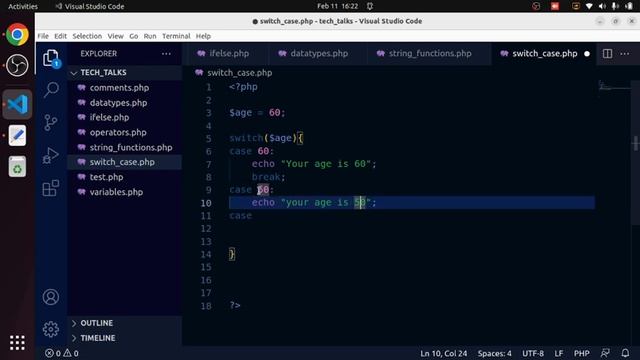Place cursor on line 14 closing brace
This screenshot has width=640, height=360.
point(232,254)
